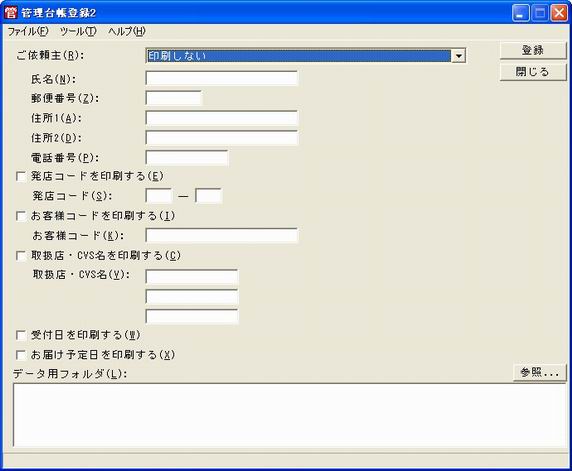The width and height of the screenshot is (572, 471).
Task: Click the データ用フォルダ text area
Action: pos(290,415)
